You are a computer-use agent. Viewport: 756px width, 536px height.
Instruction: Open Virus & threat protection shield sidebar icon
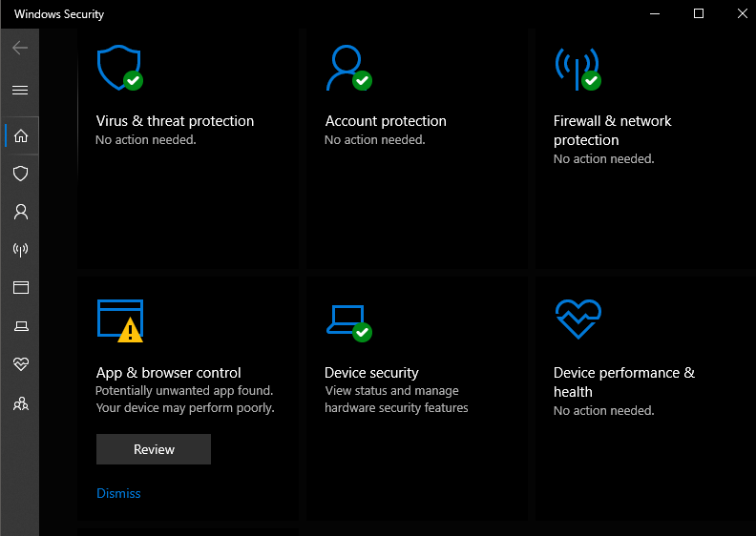20,174
